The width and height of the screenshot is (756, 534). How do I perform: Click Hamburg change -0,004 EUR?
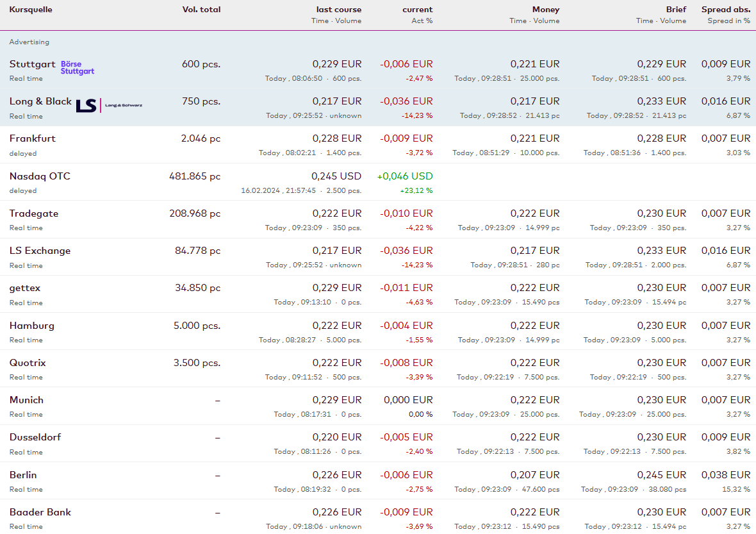click(406, 326)
